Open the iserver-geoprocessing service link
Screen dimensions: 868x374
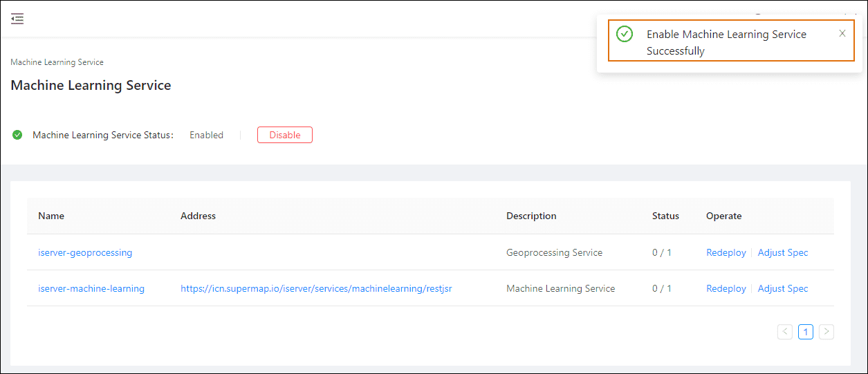(x=85, y=252)
